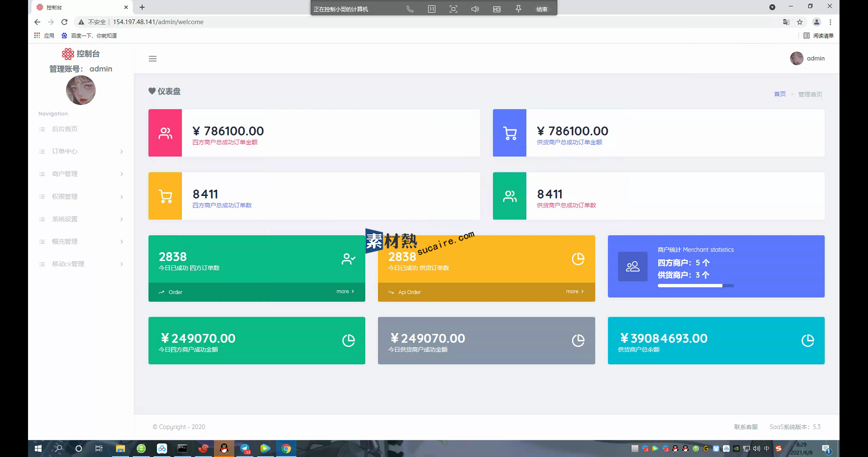This screenshot has height=457, width=868.
Task: Open File Explorer from taskbar
Action: 120,448
